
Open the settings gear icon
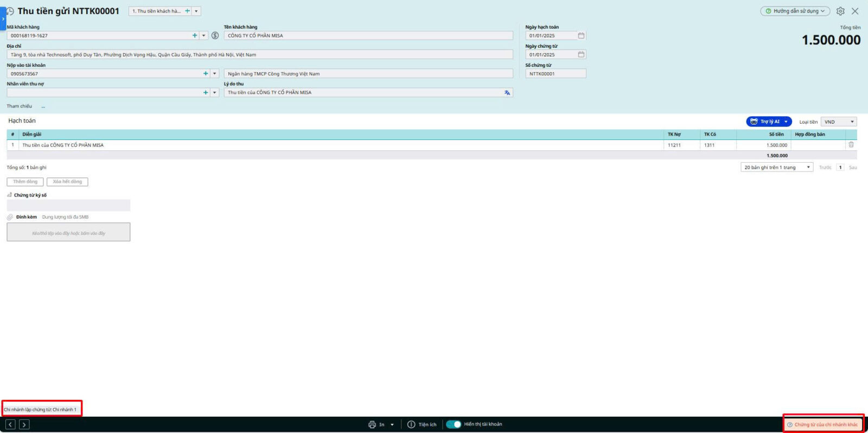(840, 11)
